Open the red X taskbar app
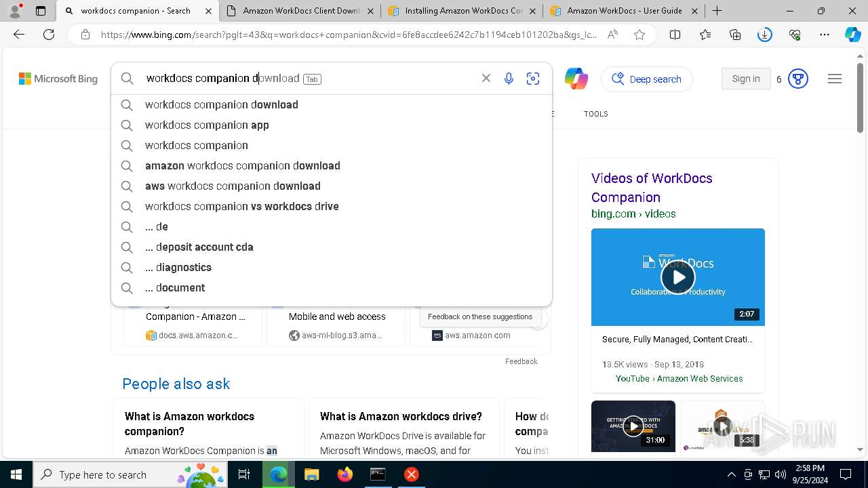868x488 pixels. (x=411, y=474)
